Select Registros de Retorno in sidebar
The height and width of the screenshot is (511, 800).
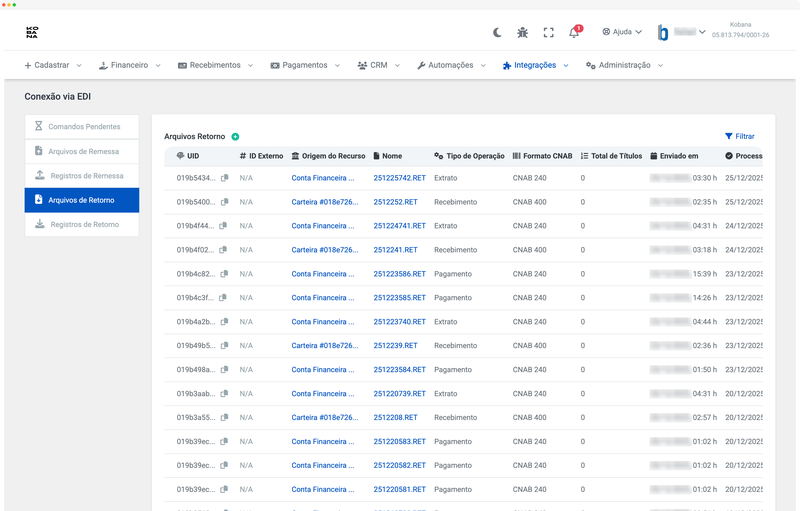point(84,225)
